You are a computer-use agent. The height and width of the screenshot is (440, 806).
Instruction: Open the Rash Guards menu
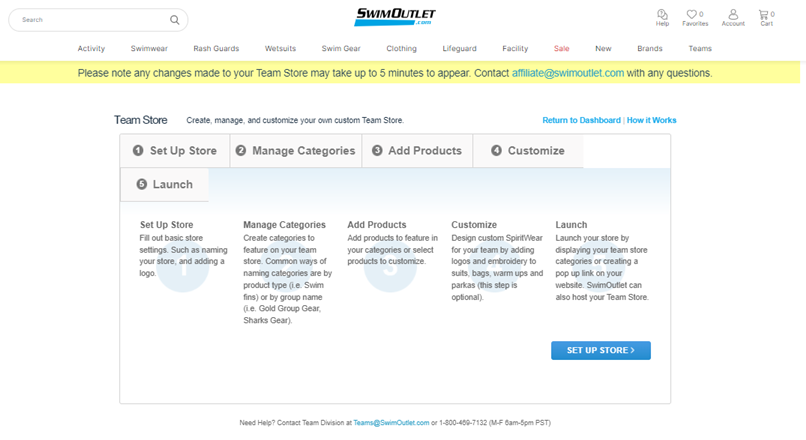click(x=216, y=48)
